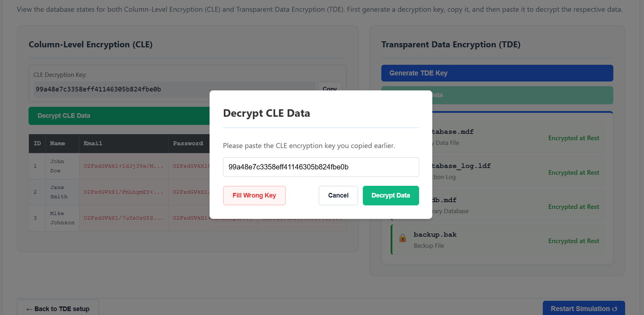Click the Password column header

pos(188,143)
